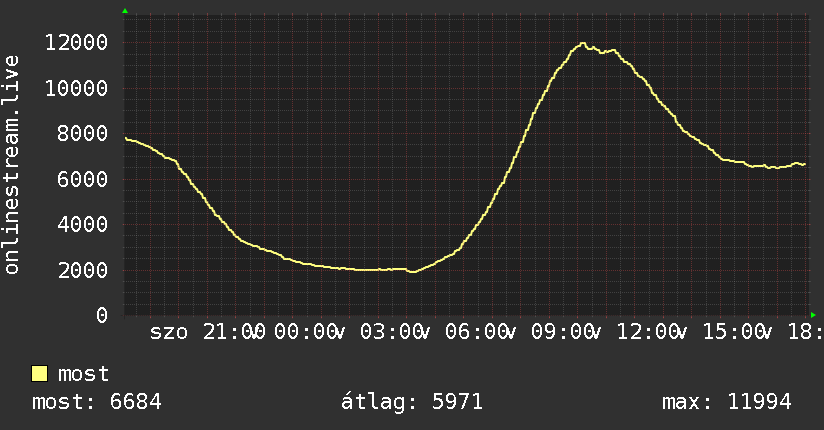The width and height of the screenshot is (824, 430).
Task: Click the 'onlinestream.live' vertical axis title
Action: pyautogui.click(x=12, y=165)
